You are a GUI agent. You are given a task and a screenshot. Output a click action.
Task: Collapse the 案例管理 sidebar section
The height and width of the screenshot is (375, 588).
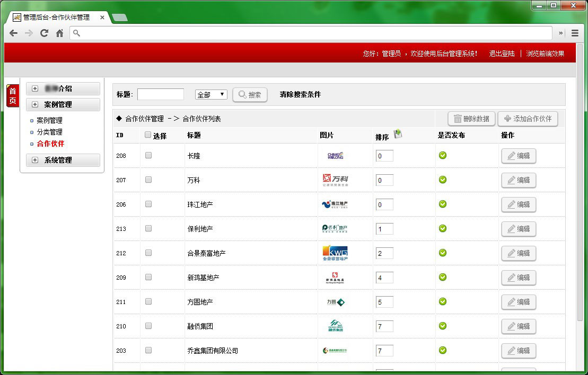tap(63, 104)
